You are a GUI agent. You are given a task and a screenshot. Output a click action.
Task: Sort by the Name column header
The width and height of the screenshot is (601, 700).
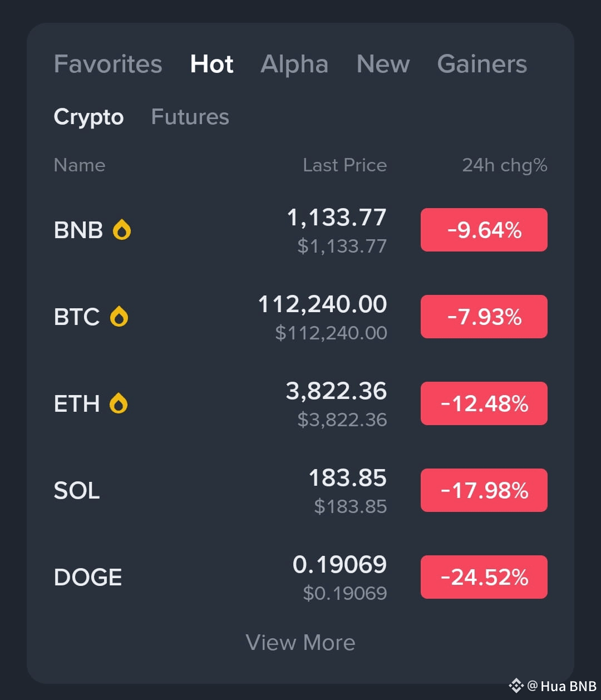click(x=80, y=165)
